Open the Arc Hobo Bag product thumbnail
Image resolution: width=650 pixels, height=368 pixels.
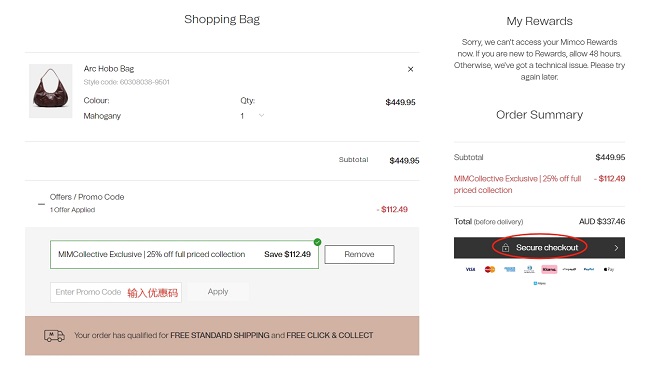[51, 91]
